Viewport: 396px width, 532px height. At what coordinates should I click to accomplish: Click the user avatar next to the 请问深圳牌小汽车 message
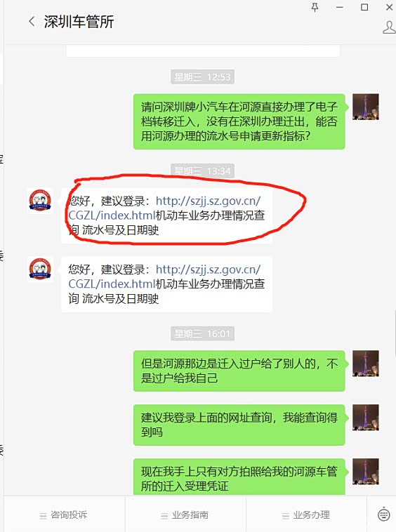click(366, 107)
